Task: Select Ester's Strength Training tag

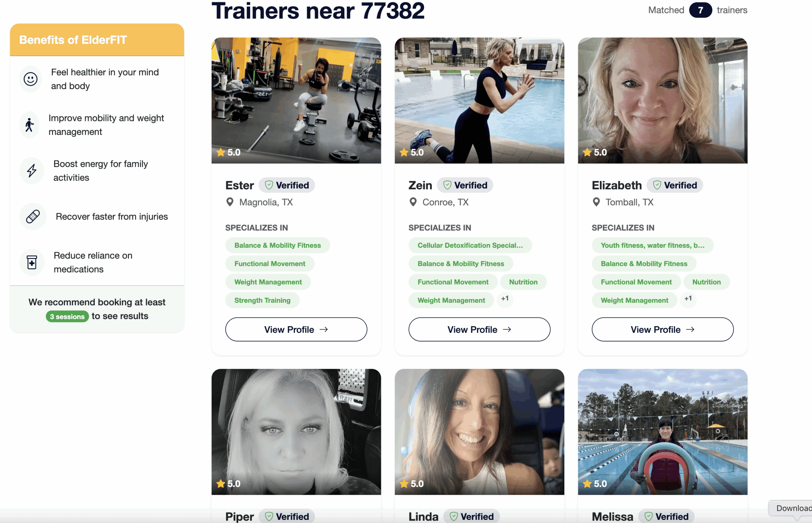Action: point(262,300)
